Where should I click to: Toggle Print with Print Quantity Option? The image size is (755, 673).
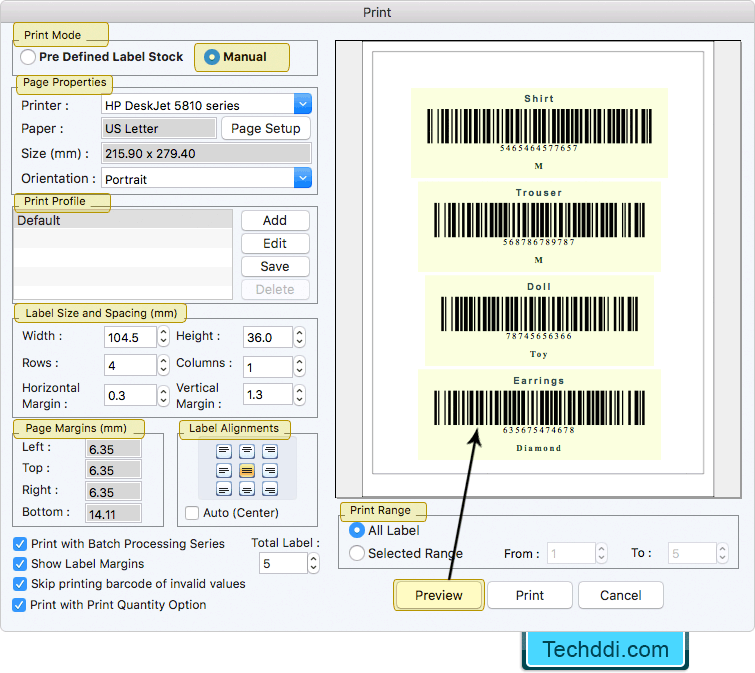[x=20, y=605]
